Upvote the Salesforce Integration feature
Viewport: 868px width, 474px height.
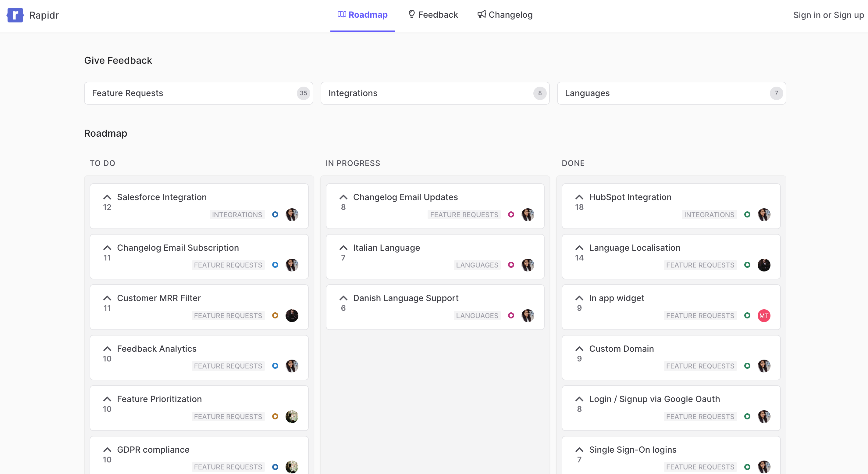tap(107, 197)
